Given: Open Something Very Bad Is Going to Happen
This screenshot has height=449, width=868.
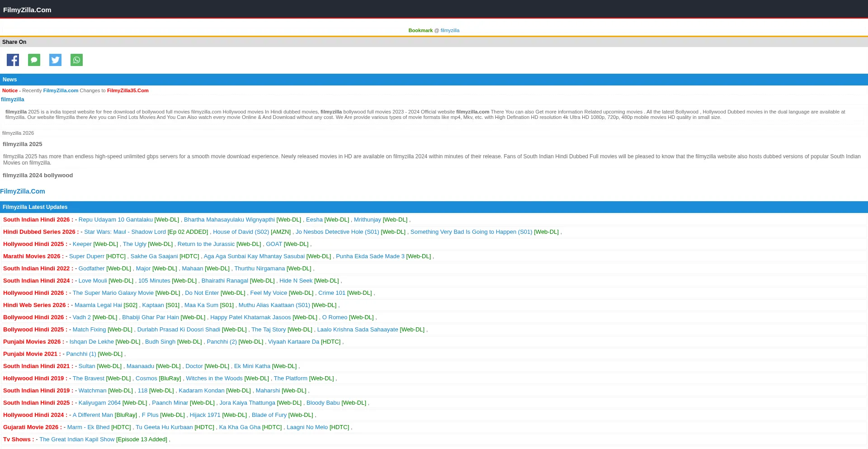Looking at the screenshot, I should tap(471, 232).
